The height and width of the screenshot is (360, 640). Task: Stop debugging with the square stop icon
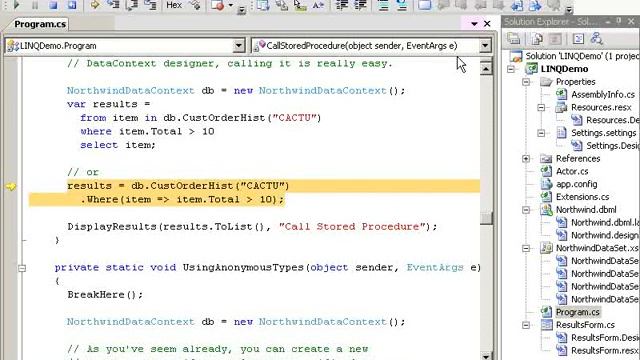click(x=53, y=5)
